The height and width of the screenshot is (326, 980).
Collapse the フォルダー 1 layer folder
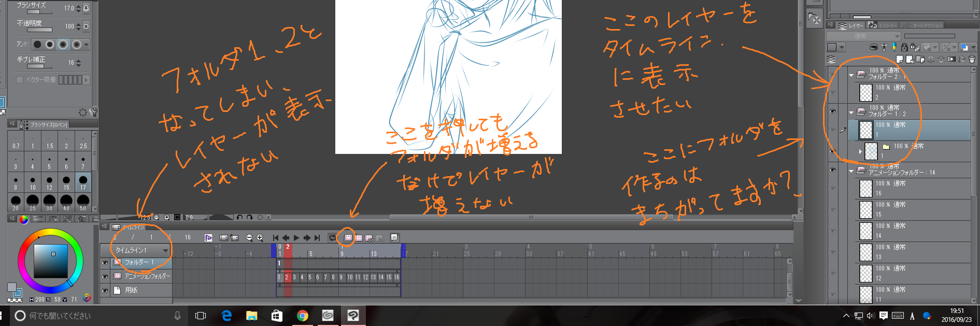click(x=851, y=112)
